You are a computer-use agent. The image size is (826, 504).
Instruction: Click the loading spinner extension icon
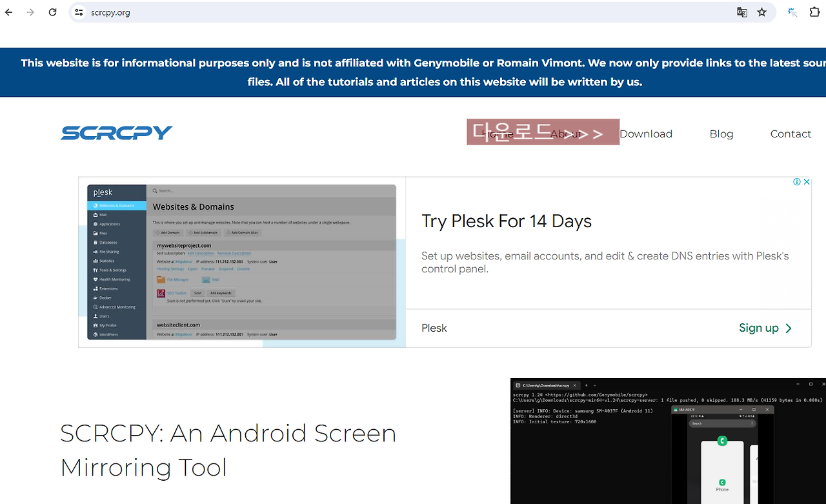(792, 12)
